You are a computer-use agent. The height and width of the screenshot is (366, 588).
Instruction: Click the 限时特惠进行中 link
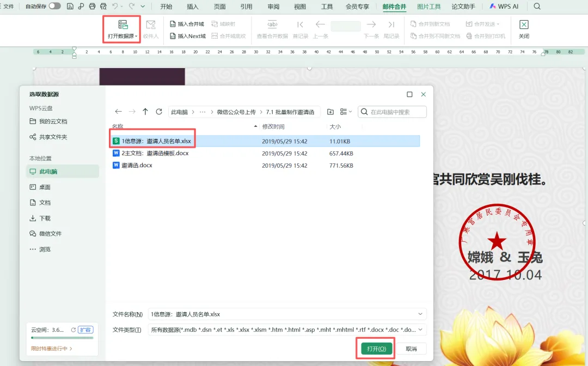[x=51, y=349]
